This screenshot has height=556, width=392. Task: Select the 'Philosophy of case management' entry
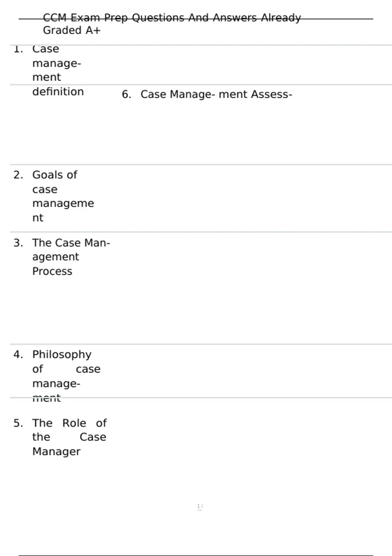66,376
